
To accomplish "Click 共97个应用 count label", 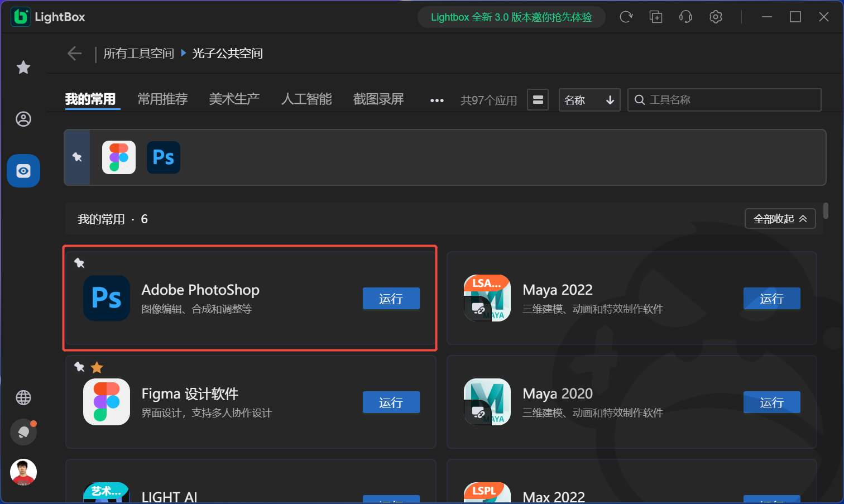I will (489, 100).
